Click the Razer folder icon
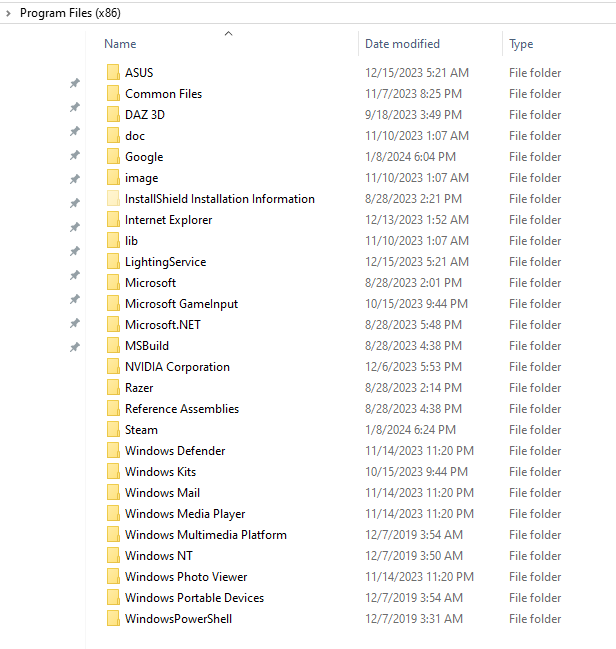The image size is (616, 649). pos(113,387)
